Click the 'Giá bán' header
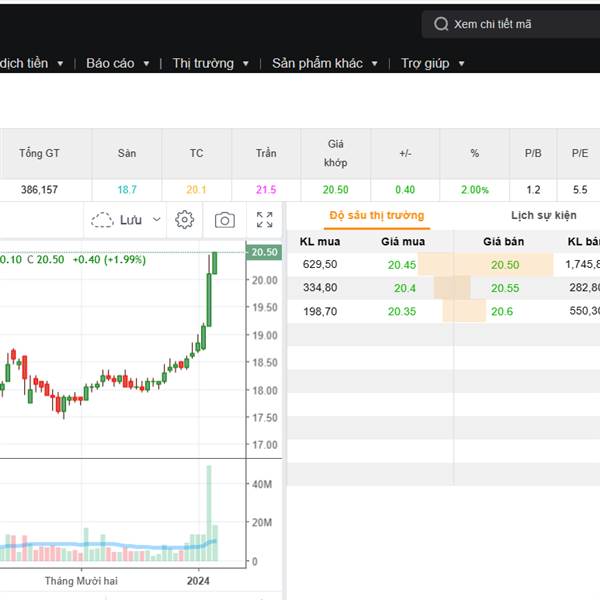 pyautogui.click(x=503, y=242)
